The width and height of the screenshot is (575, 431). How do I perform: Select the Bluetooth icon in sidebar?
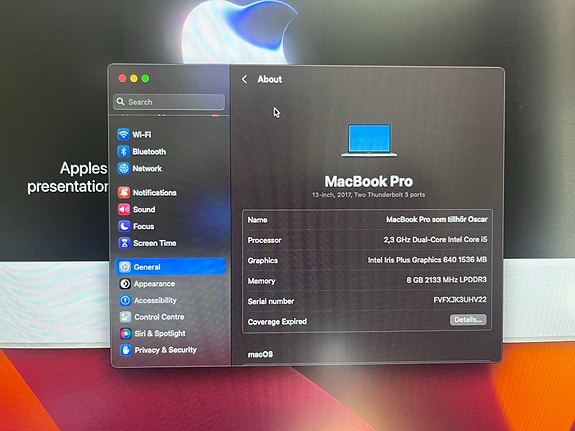(123, 151)
